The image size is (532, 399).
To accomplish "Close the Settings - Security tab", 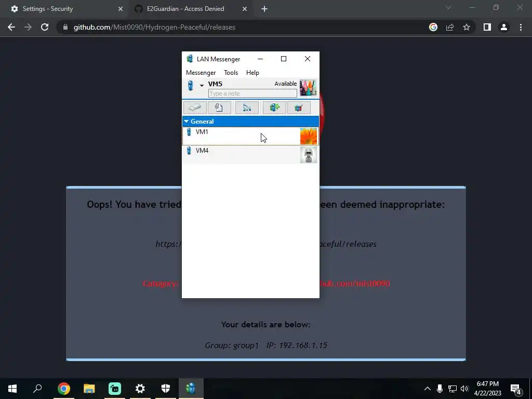I will (x=120, y=9).
